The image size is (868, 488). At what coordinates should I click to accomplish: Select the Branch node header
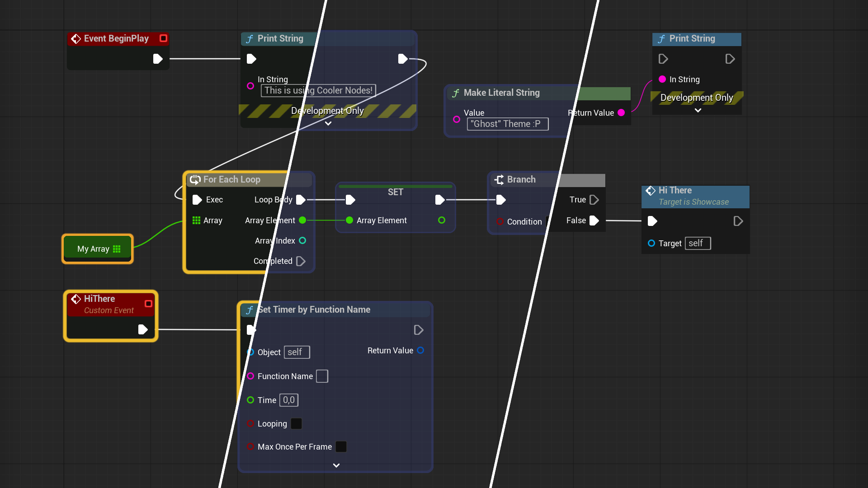tap(547, 179)
